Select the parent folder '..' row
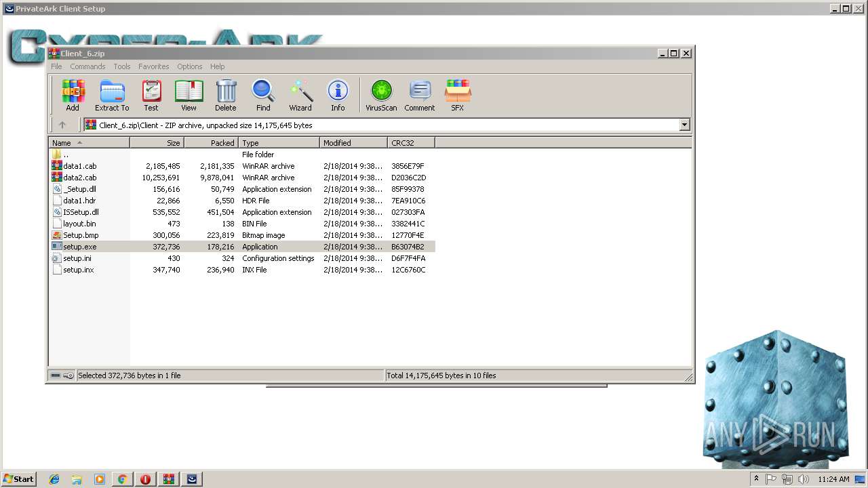Screen dimensions: 868x488 coord(242,155)
